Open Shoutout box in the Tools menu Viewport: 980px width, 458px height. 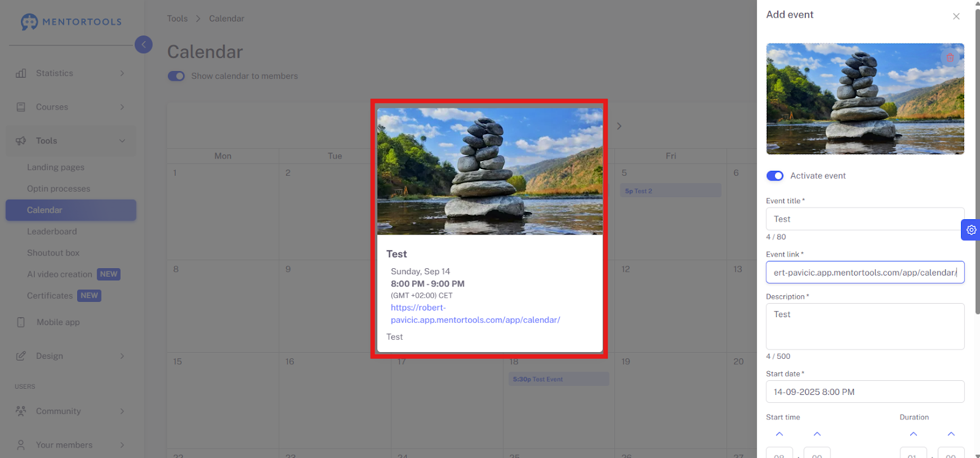point(53,253)
